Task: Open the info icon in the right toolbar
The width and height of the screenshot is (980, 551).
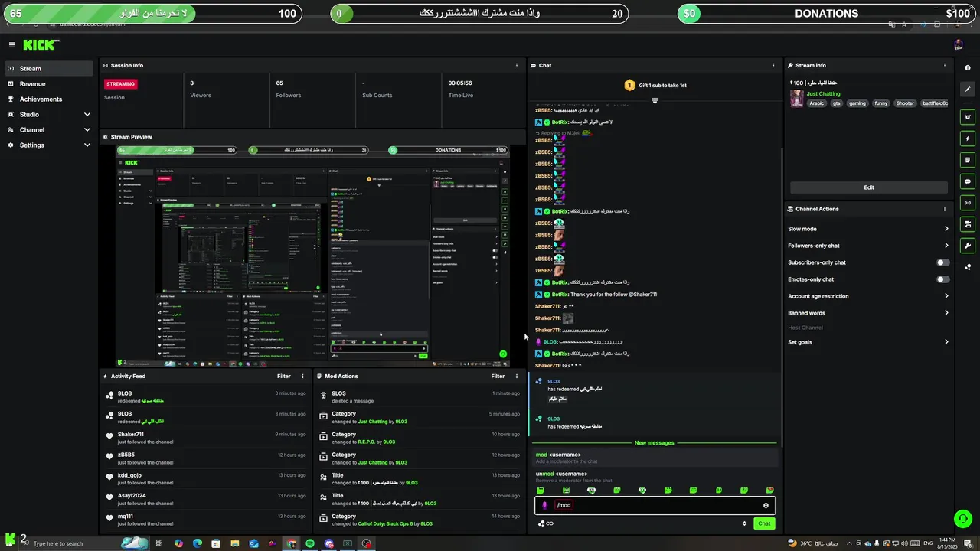Action: pos(968,68)
